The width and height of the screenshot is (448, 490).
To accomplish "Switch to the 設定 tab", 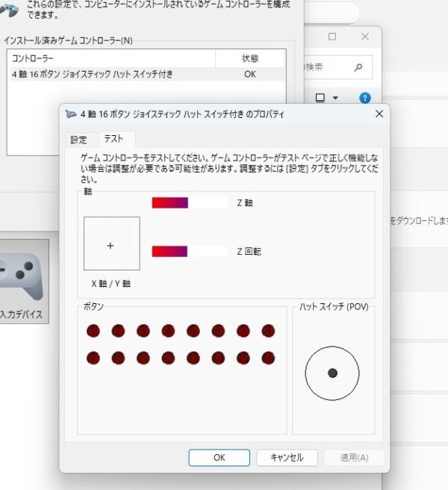I will (x=78, y=140).
